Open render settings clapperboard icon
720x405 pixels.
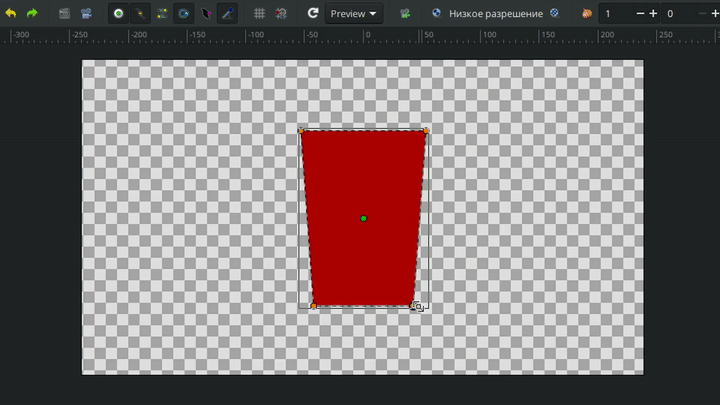(x=64, y=14)
